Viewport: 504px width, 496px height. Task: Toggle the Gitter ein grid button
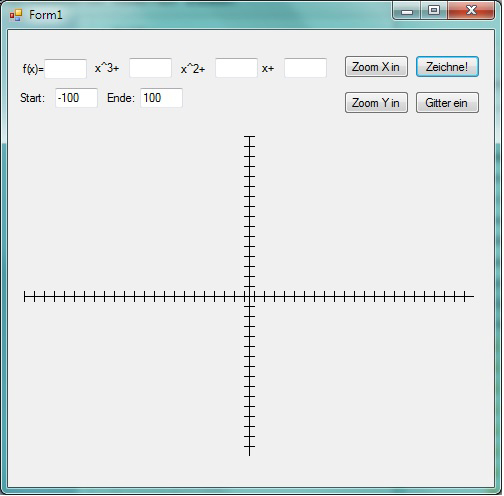click(447, 103)
